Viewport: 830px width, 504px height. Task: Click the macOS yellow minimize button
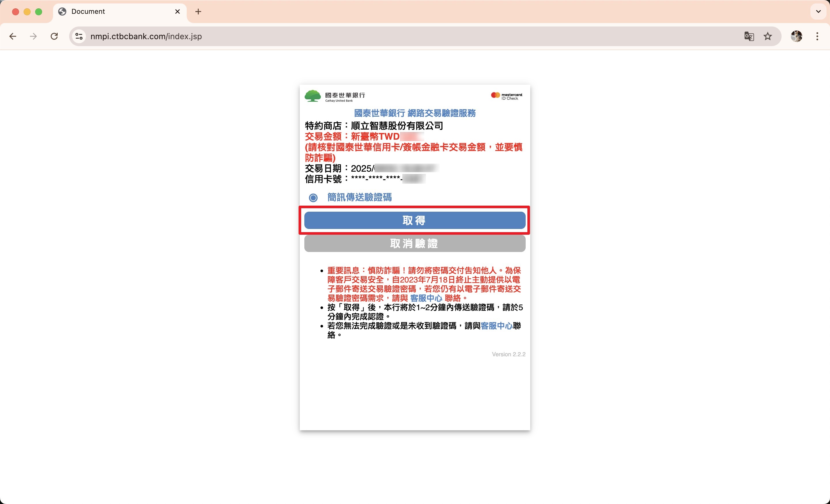27,12
